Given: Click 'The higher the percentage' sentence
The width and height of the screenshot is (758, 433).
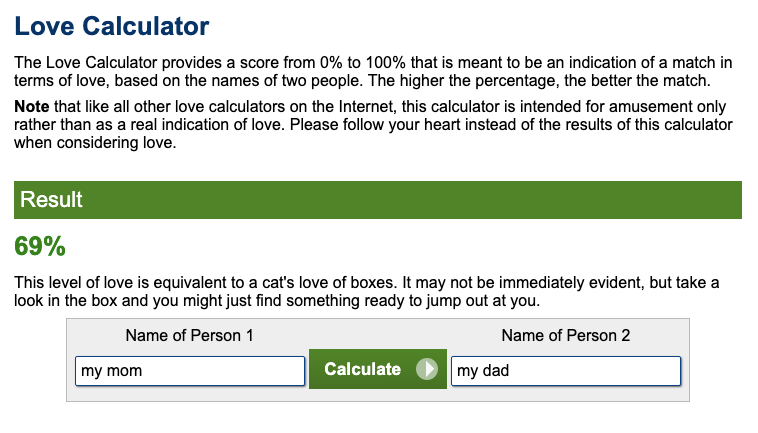Looking at the screenshot, I should (539, 80).
